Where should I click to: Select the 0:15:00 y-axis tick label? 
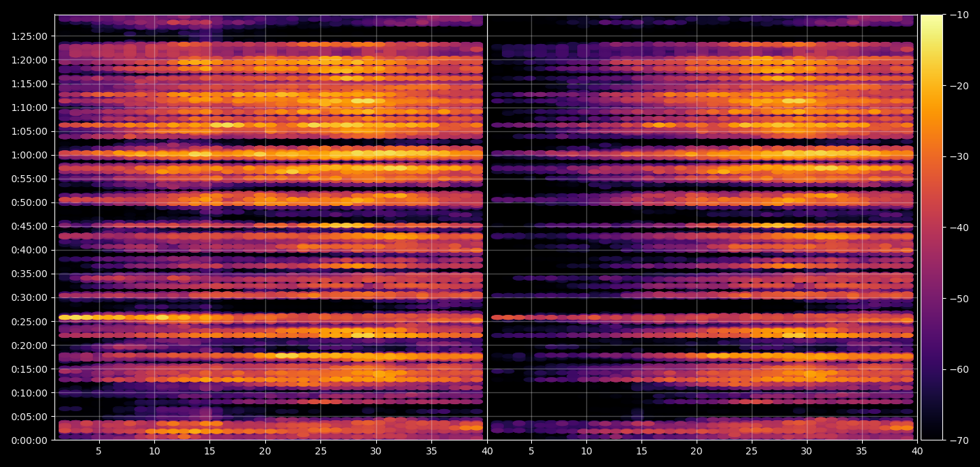point(29,369)
